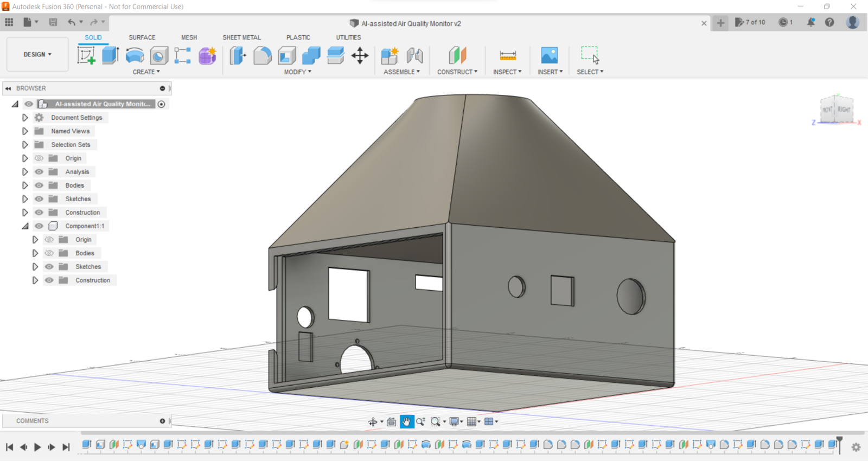Image resolution: width=868 pixels, height=461 pixels.
Task: Expand the Document Settings node
Action: [x=25, y=118]
